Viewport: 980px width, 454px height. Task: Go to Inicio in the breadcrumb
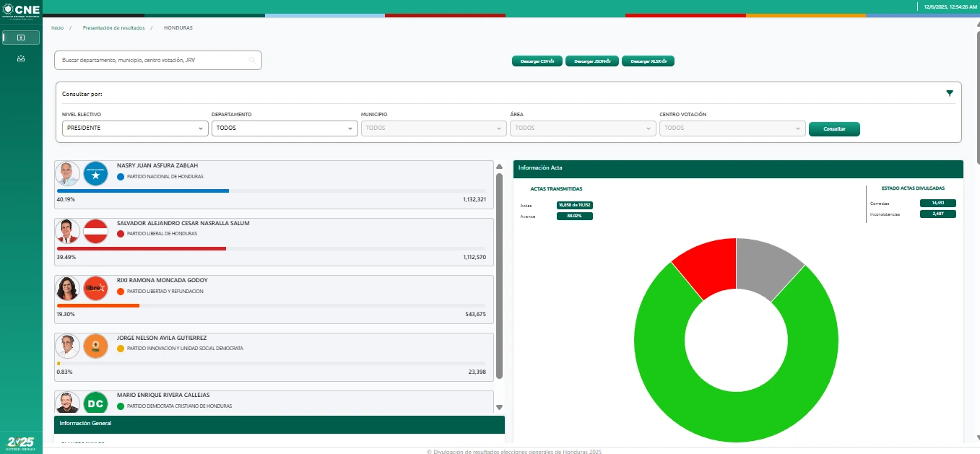(57, 27)
